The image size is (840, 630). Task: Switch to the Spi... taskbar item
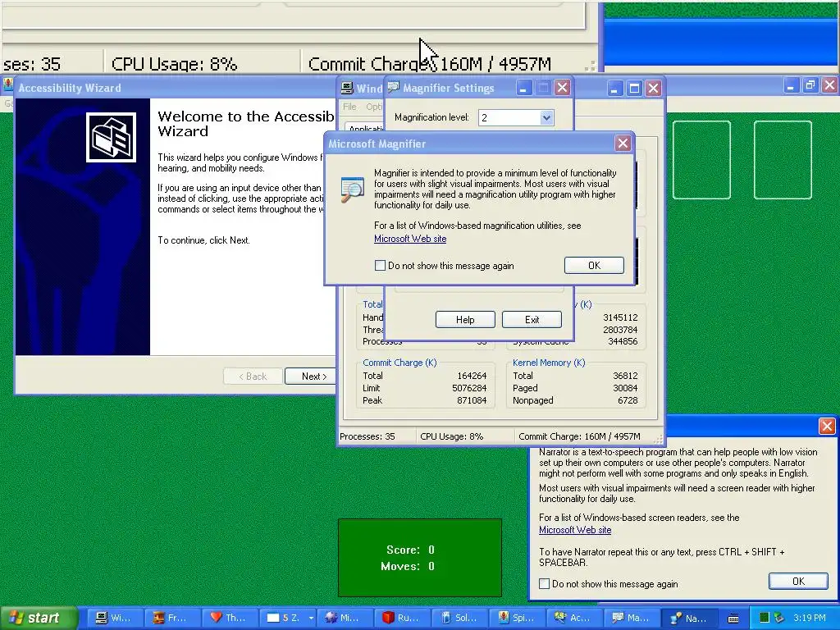[518, 618]
